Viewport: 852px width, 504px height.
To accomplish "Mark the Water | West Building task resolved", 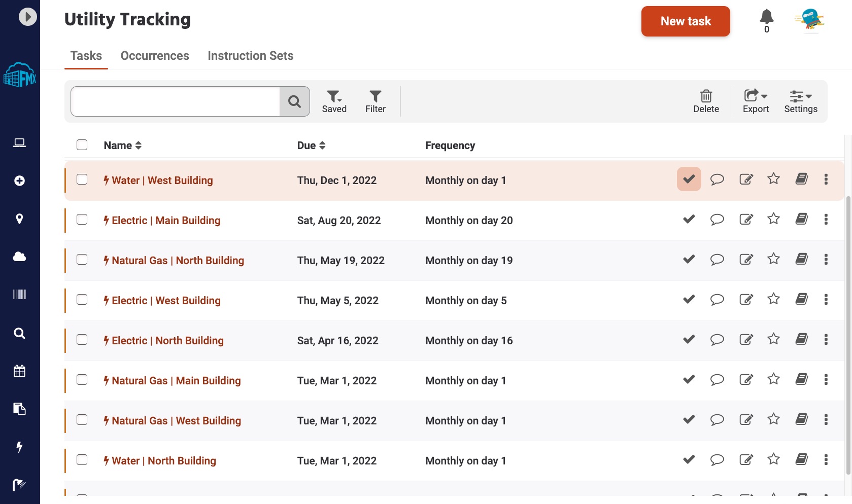I will coord(688,179).
